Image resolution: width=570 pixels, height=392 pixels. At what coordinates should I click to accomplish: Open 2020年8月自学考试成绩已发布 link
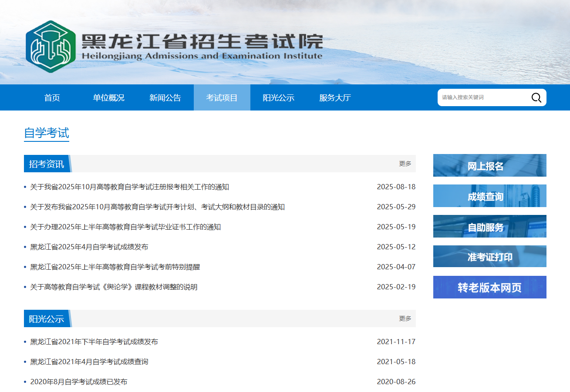click(79, 382)
